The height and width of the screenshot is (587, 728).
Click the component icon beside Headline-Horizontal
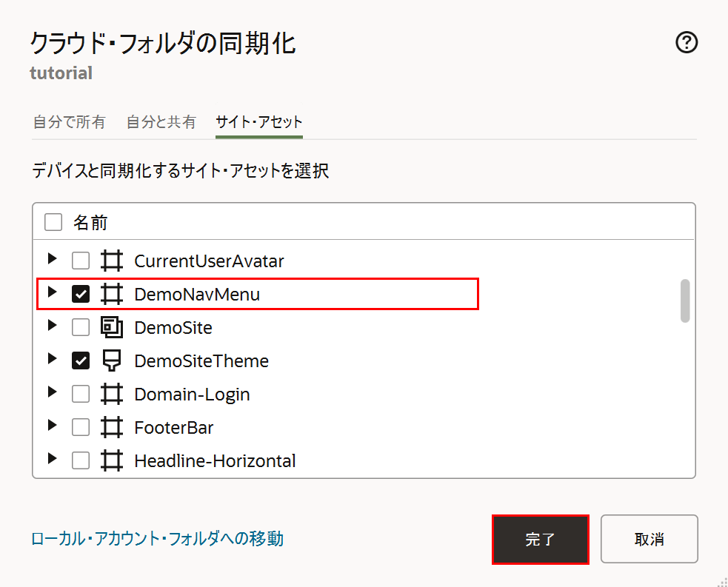point(111,461)
